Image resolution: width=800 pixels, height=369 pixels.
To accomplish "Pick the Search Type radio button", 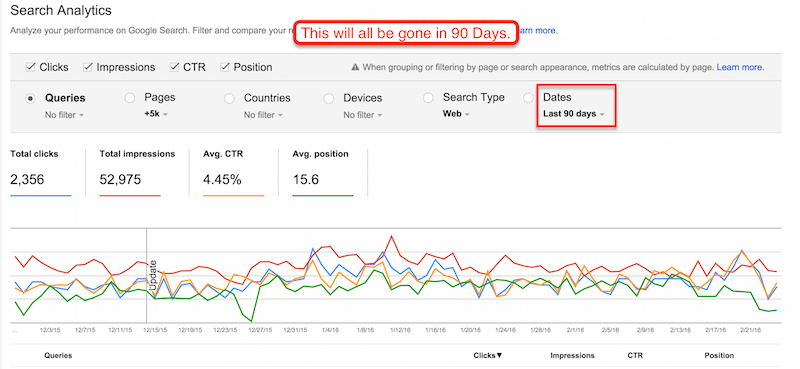I will tap(428, 98).
